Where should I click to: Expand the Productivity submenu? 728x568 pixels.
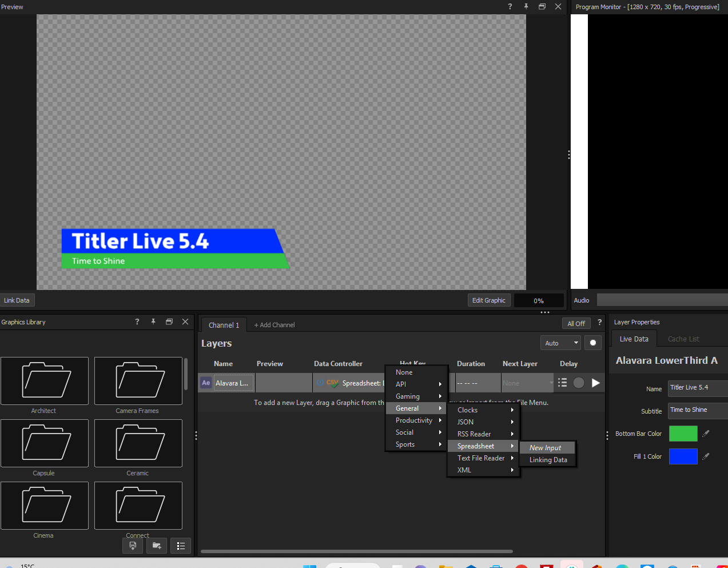coord(416,420)
